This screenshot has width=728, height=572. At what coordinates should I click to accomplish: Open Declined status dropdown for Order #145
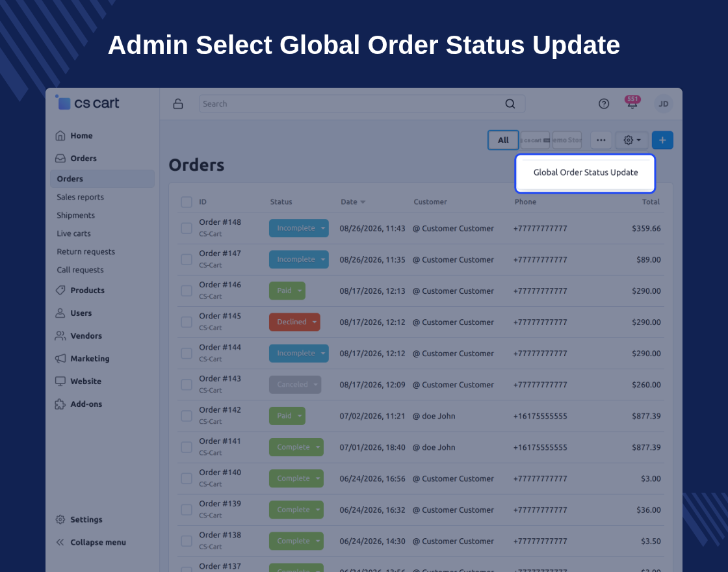pos(294,322)
